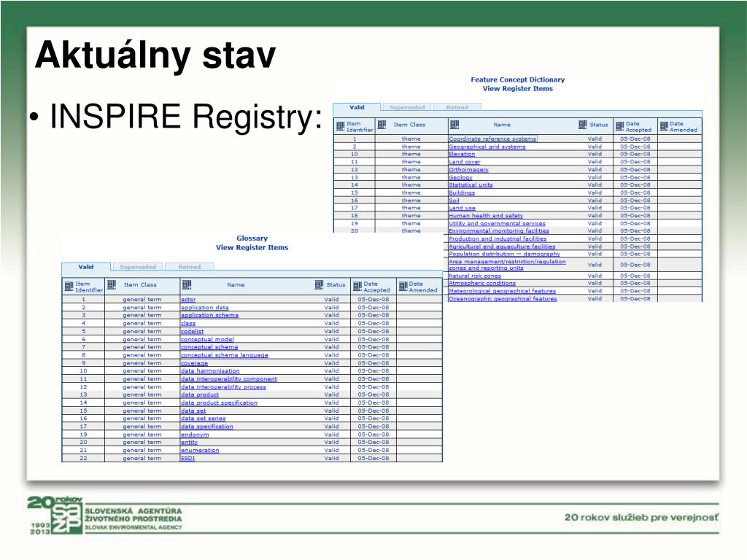This screenshot has height=560, width=747.
Task: Switch to Superseded tab in Glossary register
Action: [x=138, y=267]
